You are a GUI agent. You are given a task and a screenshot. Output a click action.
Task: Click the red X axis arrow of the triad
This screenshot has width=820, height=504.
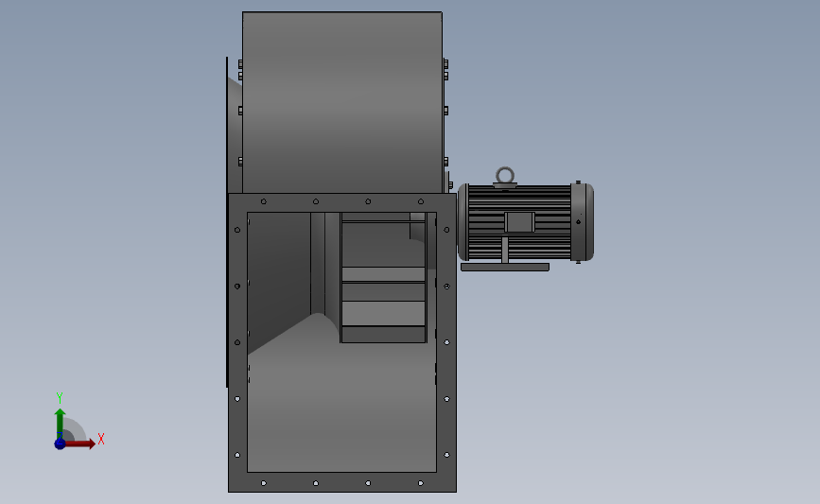coord(80,443)
